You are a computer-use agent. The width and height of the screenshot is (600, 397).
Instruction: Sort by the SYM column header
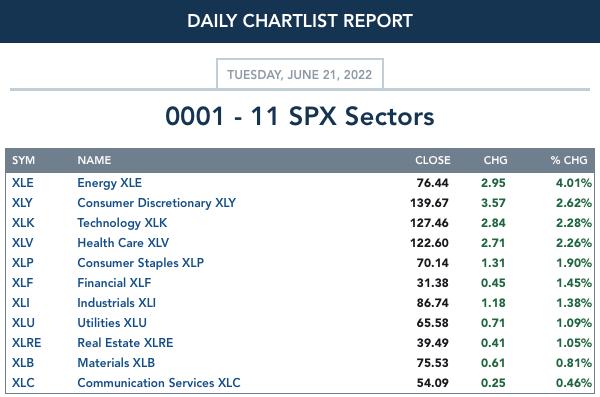pyautogui.click(x=23, y=160)
